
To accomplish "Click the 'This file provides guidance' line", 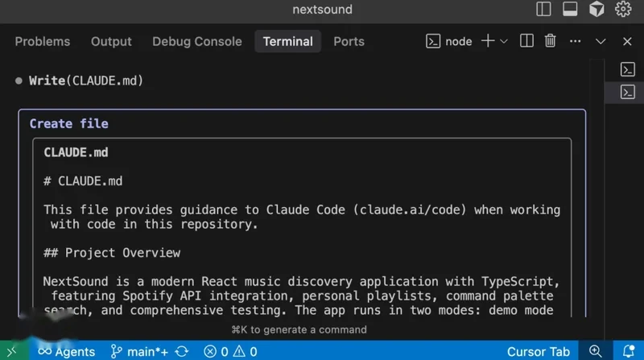I will (x=302, y=210).
